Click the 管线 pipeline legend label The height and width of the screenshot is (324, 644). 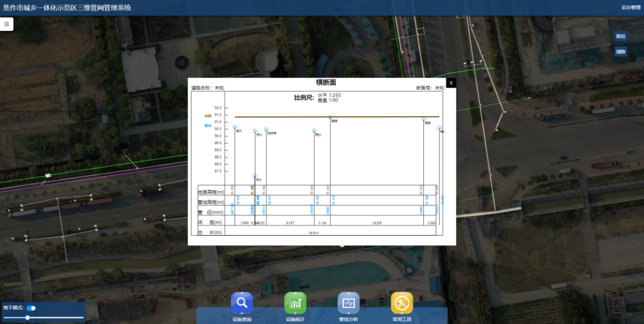click(x=208, y=126)
